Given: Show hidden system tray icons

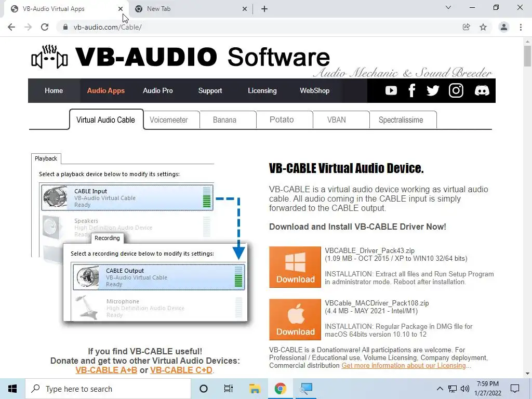Looking at the screenshot, I should coord(440,389).
